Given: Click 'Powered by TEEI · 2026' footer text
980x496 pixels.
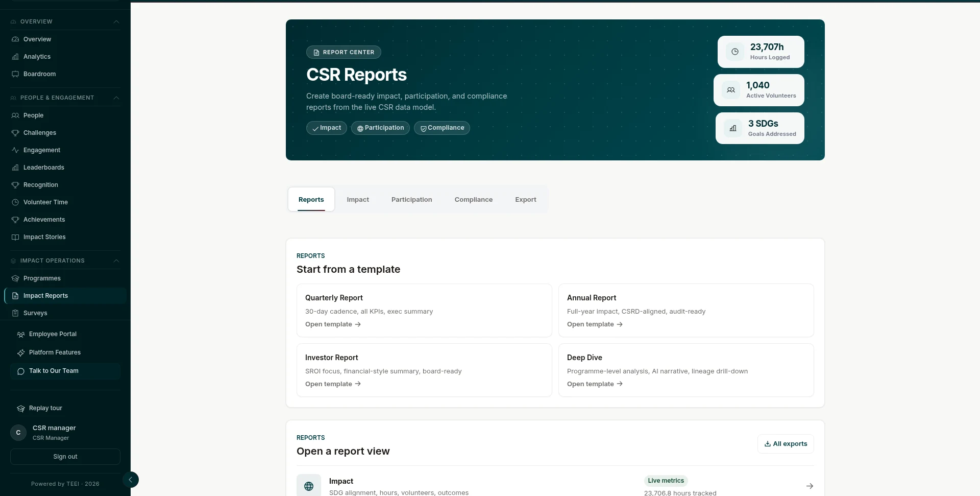Looking at the screenshot, I should point(65,484).
